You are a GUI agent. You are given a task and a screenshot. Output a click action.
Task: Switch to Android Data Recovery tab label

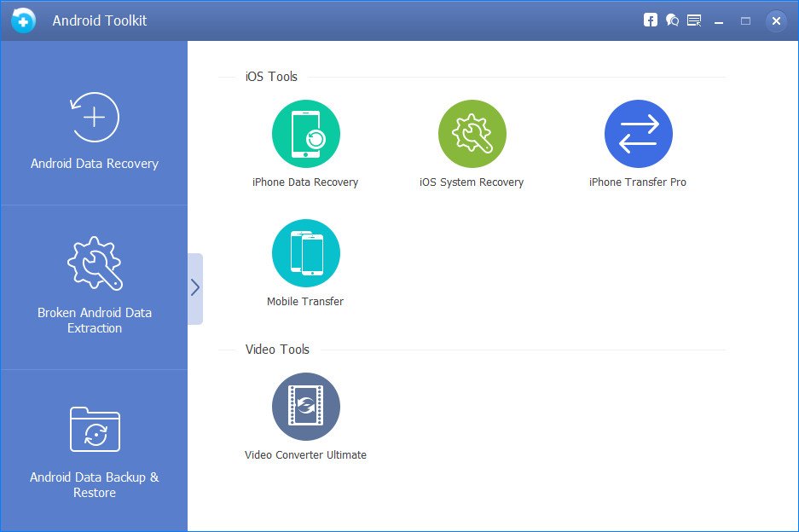[94, 164]
